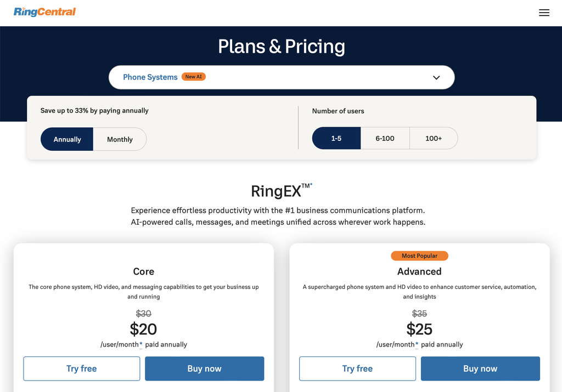Click Try free on the Core plan
The height and width of the screenshot is (392, 562).
[x=81, y=368]
